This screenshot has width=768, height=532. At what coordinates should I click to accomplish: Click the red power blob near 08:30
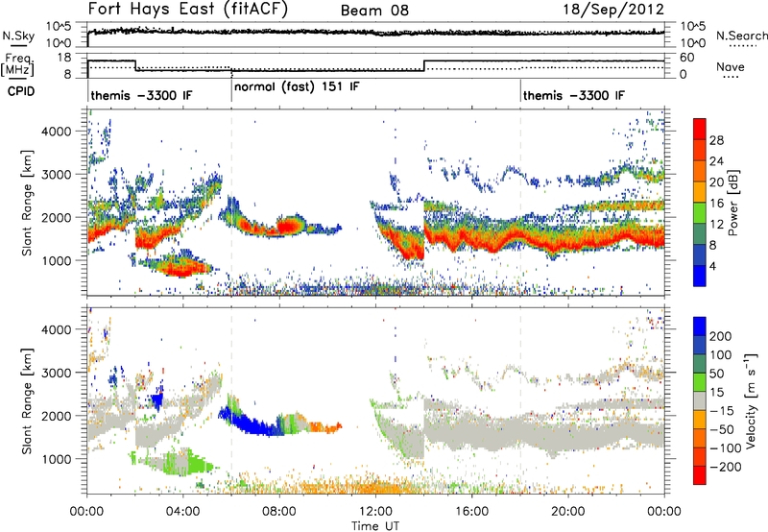pos(289,226)
